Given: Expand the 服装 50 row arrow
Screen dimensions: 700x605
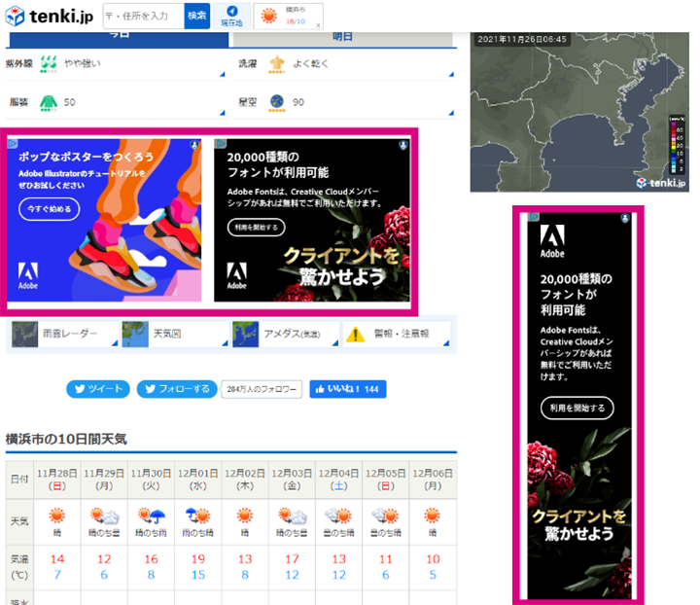Looking at the screenshot, I should [223, 113].
